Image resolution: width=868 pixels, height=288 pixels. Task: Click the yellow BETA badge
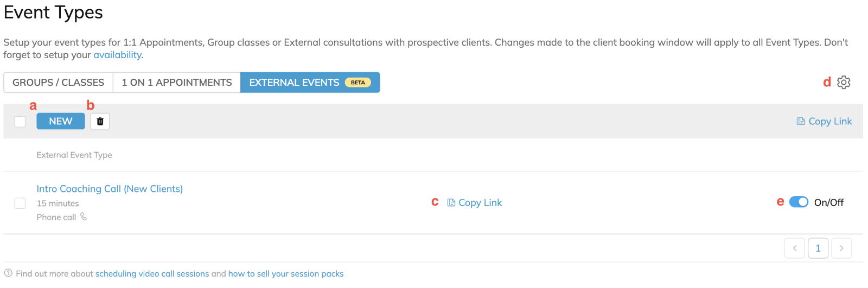coord(358,83)
